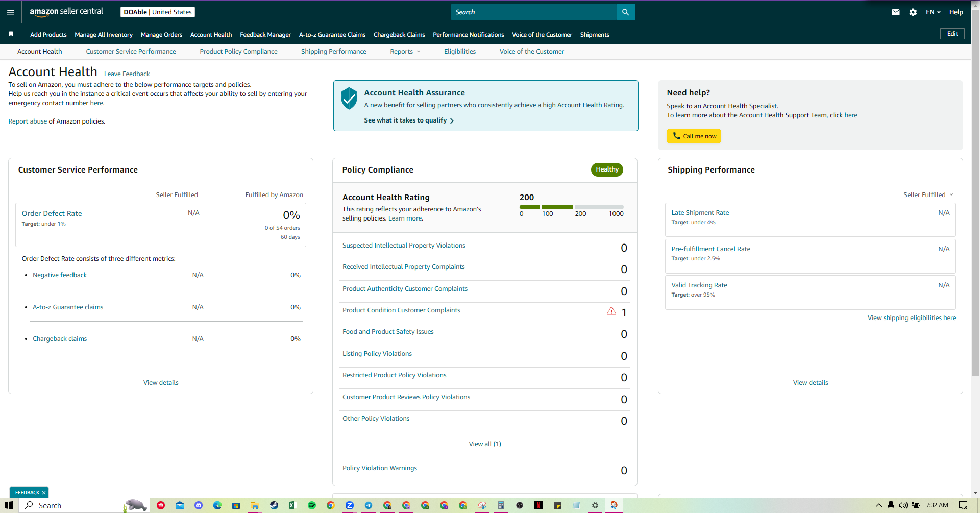Click the microphone icon in system tray
980x513 pixels.
point(891,505)
